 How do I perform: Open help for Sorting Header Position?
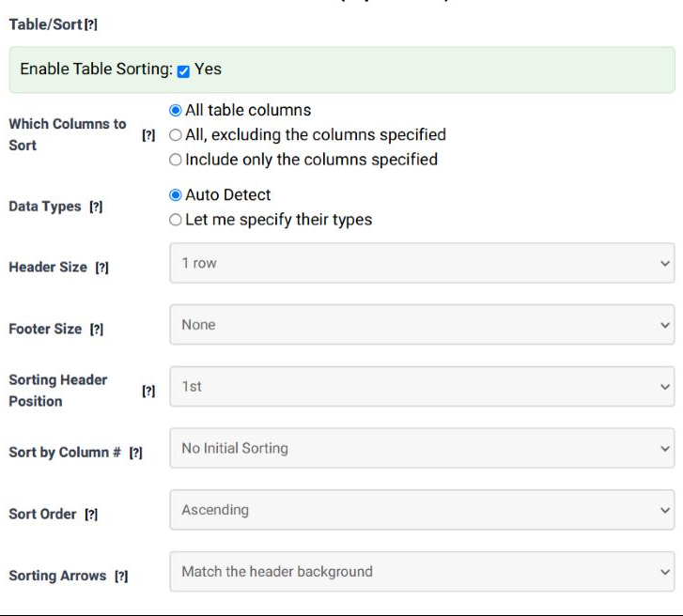tap(148, 391)
